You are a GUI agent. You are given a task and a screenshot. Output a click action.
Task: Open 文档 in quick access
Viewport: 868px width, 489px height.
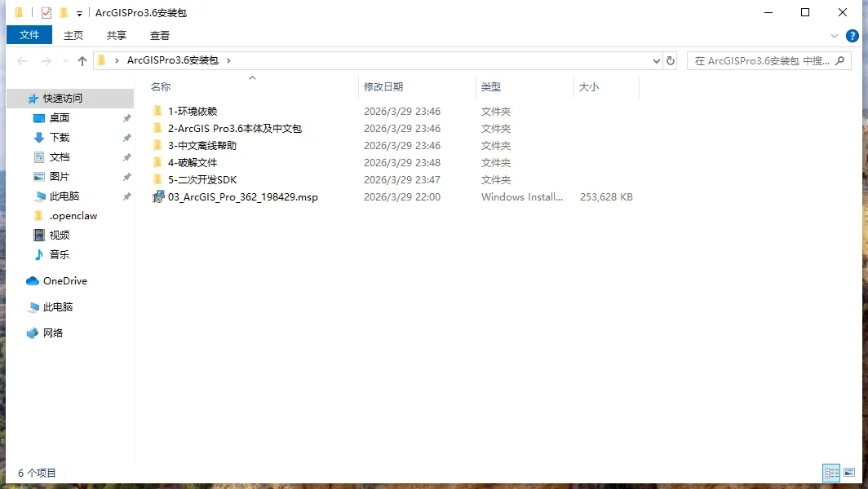tap(60, 157)
